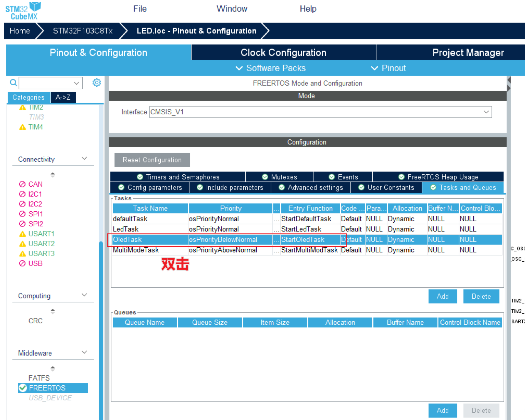Click the SPI1 disabled icon

22,214
